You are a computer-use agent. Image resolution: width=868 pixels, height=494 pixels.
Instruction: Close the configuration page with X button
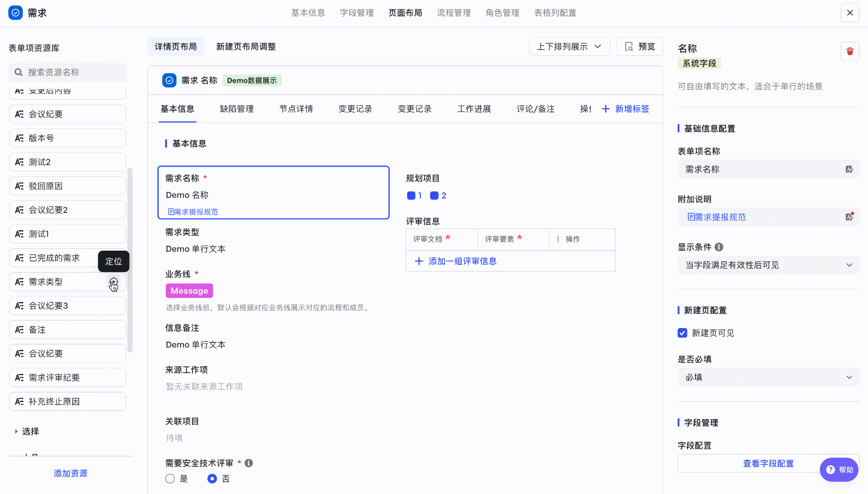(850, 13)
